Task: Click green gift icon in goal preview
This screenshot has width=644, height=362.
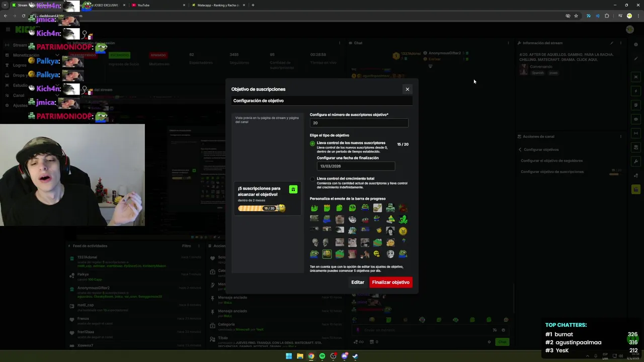Action: tap(293, 189)
